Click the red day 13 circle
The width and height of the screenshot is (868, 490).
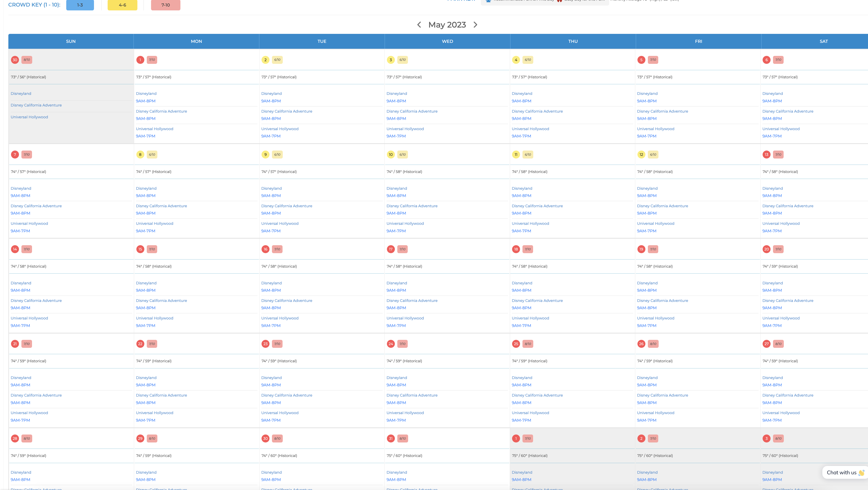coord(766,154)
